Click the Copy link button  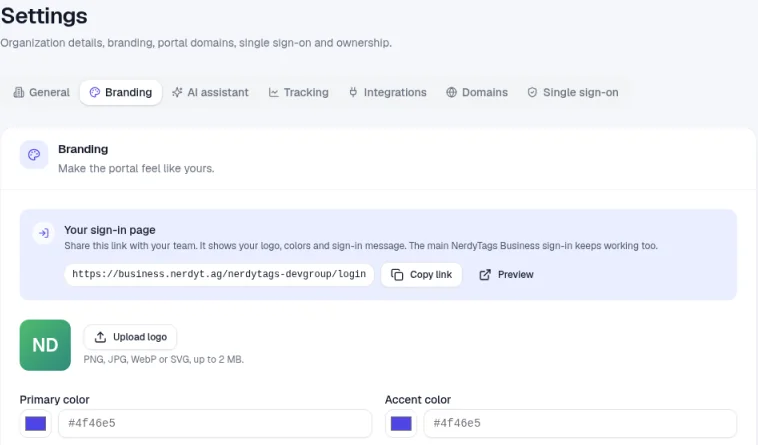click(422, 274)
